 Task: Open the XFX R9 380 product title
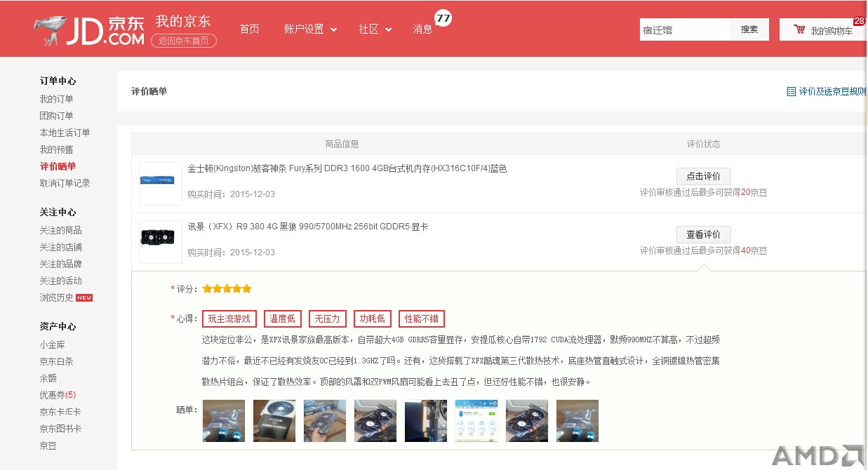pos(307,227)
